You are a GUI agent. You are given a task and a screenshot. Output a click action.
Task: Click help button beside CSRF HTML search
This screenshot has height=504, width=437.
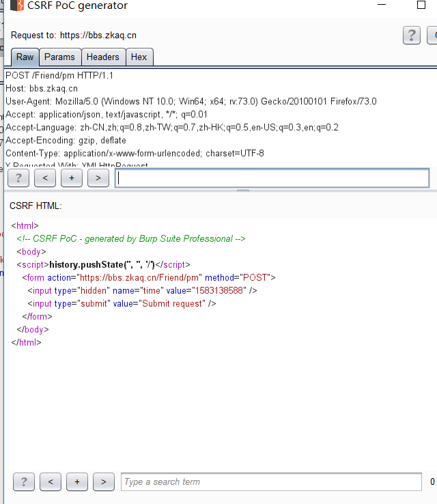point(24,482)
